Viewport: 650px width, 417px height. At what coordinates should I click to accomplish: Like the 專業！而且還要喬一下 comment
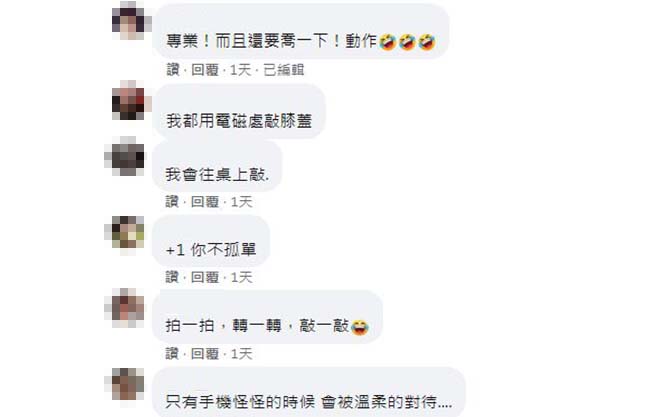point(172,70)
